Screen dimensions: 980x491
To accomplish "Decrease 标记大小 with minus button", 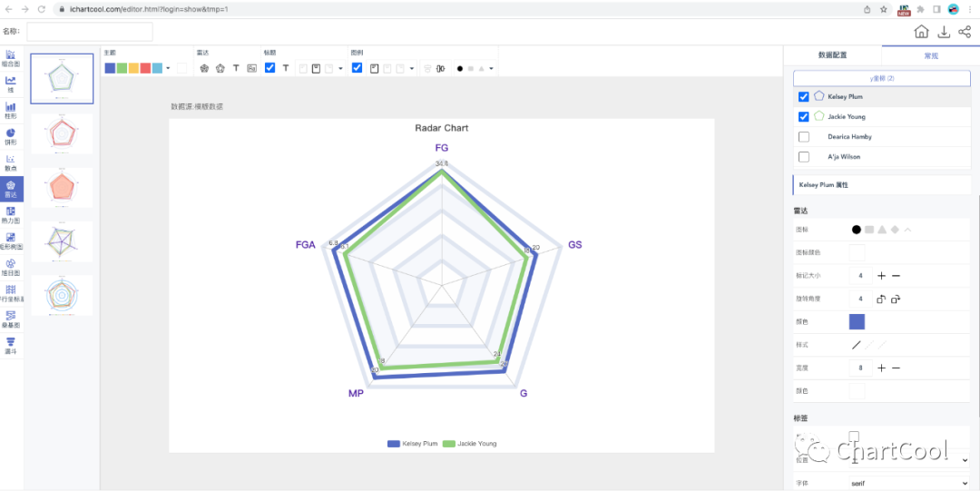I will [896, 276].
